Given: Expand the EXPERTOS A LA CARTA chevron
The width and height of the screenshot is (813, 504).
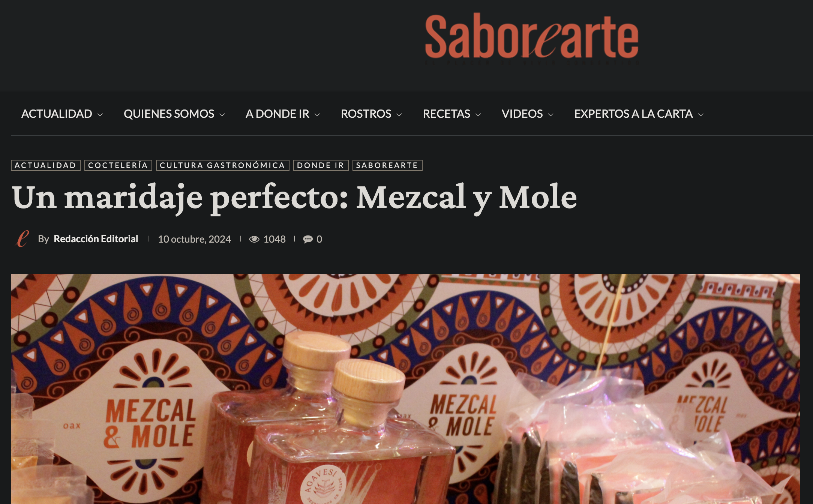Looking at the screenshot, I should (701, 115).
